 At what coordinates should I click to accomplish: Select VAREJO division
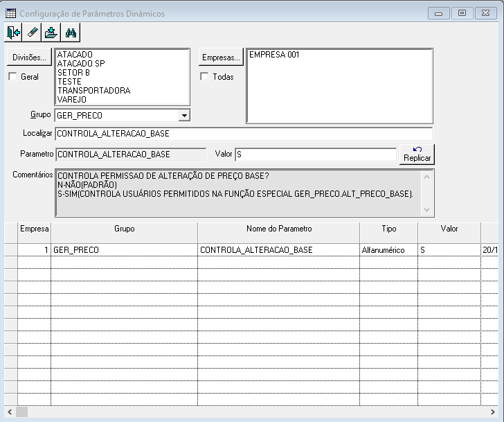coord(72,100)
